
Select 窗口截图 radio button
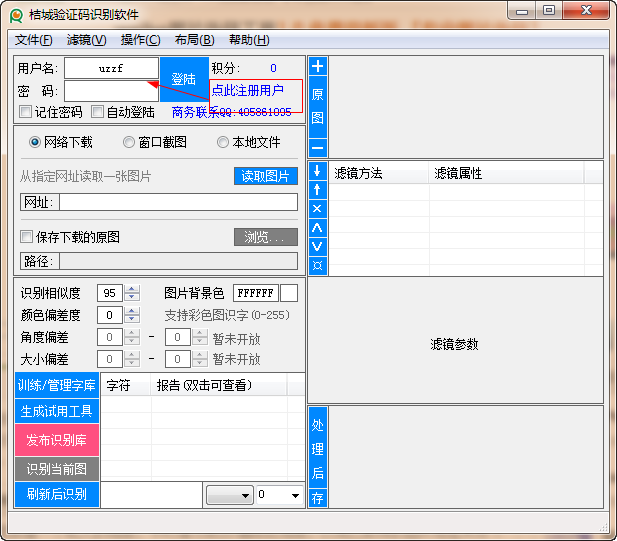pos(129,142)
